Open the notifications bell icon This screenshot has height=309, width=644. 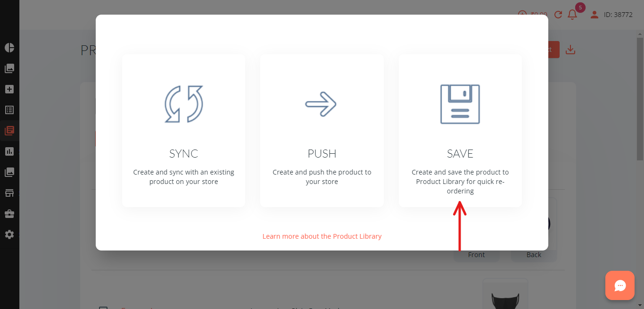pyautogui.click(x=572, y=15)
